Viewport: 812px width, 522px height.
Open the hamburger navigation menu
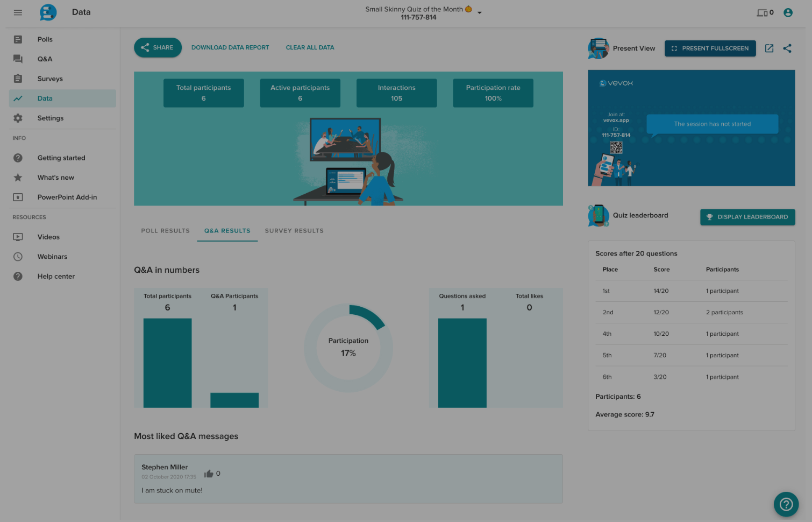[x=18, y=12]
